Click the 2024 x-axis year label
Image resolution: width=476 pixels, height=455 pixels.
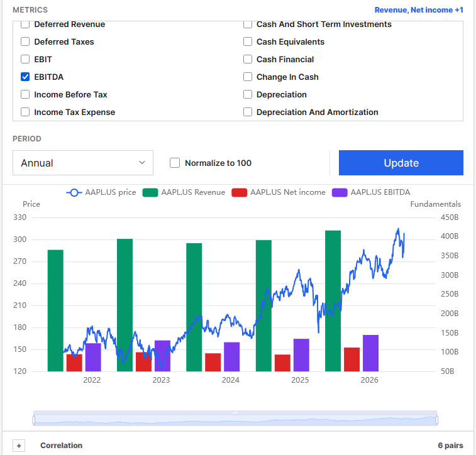click(230, 380)
